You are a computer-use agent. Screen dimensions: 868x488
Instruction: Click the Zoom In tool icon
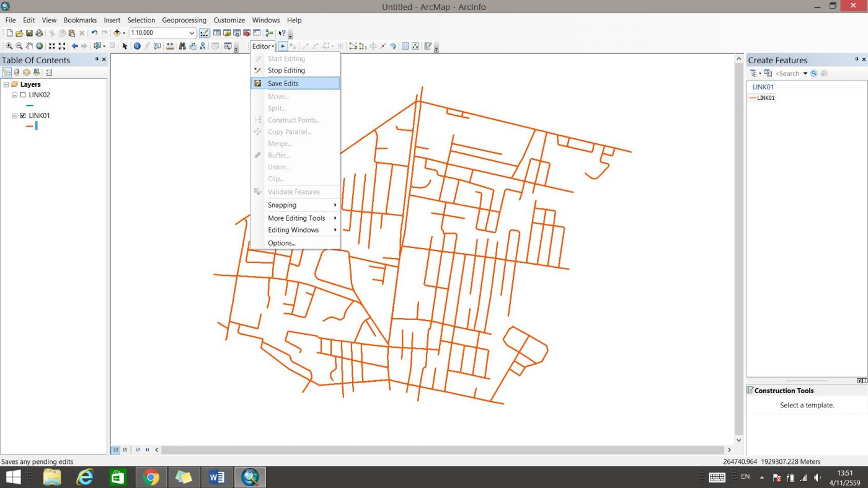9,47
